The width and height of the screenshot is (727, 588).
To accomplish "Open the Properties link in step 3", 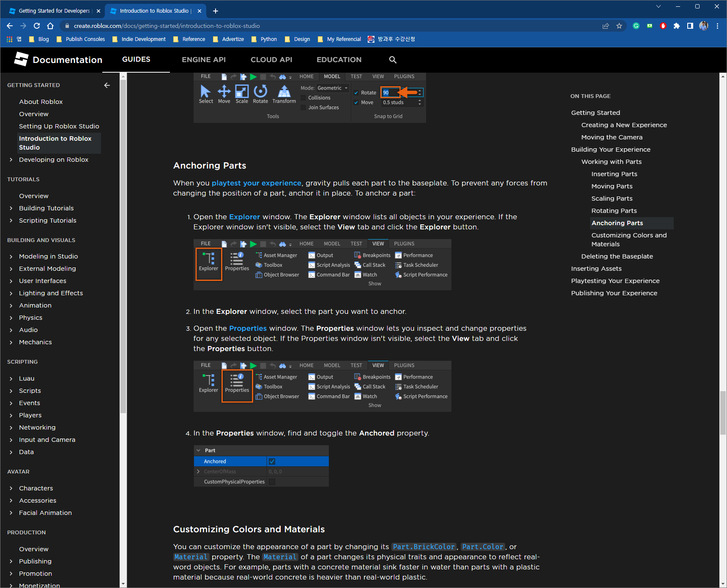I will pyautogui.click(x=248, y=328).
